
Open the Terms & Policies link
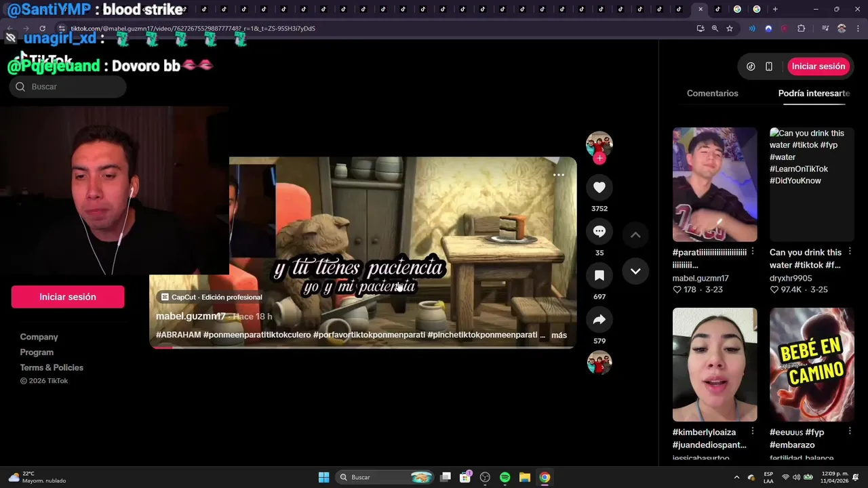[52, 367]
